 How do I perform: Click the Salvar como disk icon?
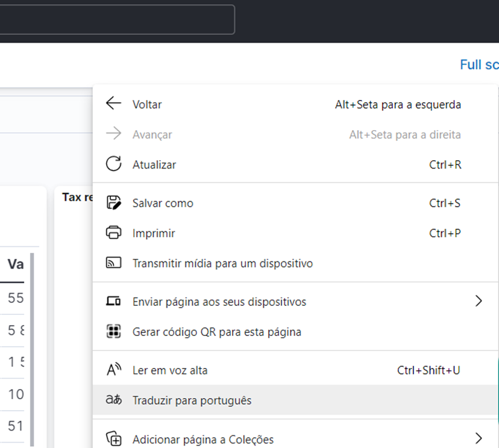coord(114,202)
